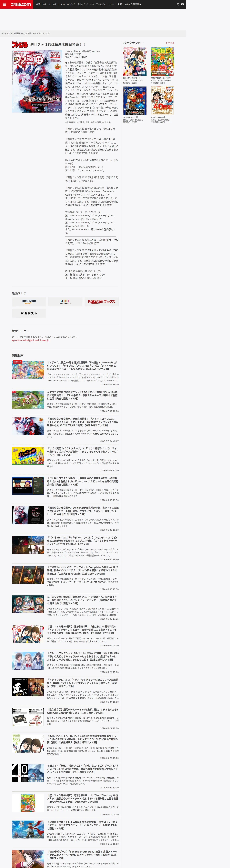Viewport: 230px width, 868px height.
Task: Open the 『リズム天国 ミラクルスターズ』 article title
Action: (83, 452)
